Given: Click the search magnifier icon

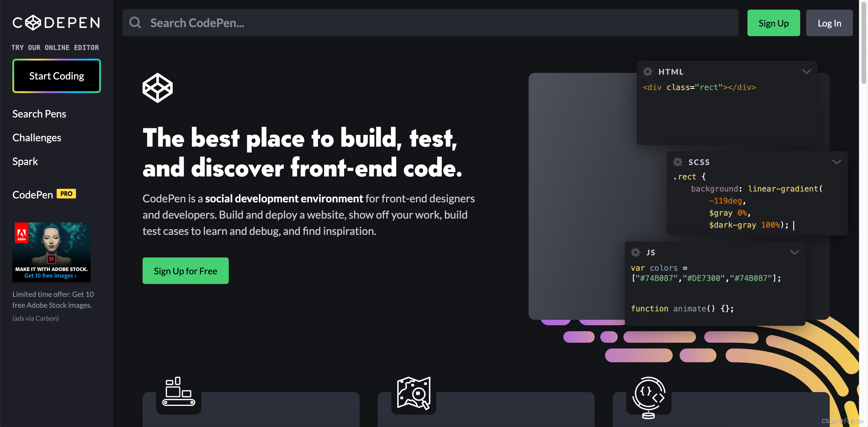Looking at the screenshot, I should (x=135, y=23).
